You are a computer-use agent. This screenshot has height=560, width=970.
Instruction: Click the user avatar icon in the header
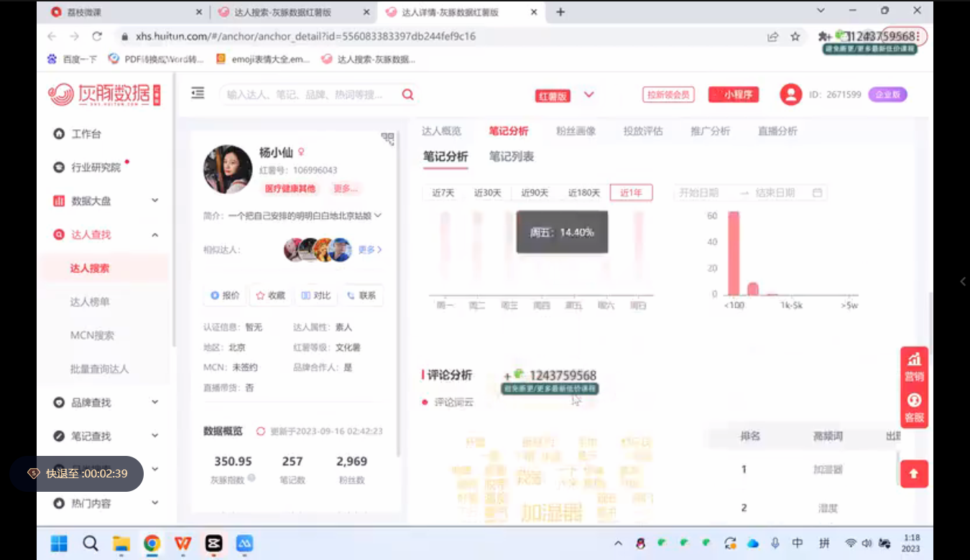tap(790, 94)
